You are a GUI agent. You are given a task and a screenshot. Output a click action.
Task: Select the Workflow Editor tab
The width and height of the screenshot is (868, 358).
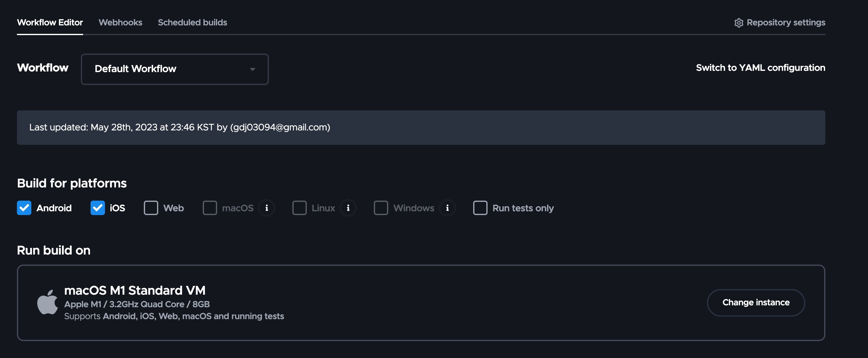point(50,23)
